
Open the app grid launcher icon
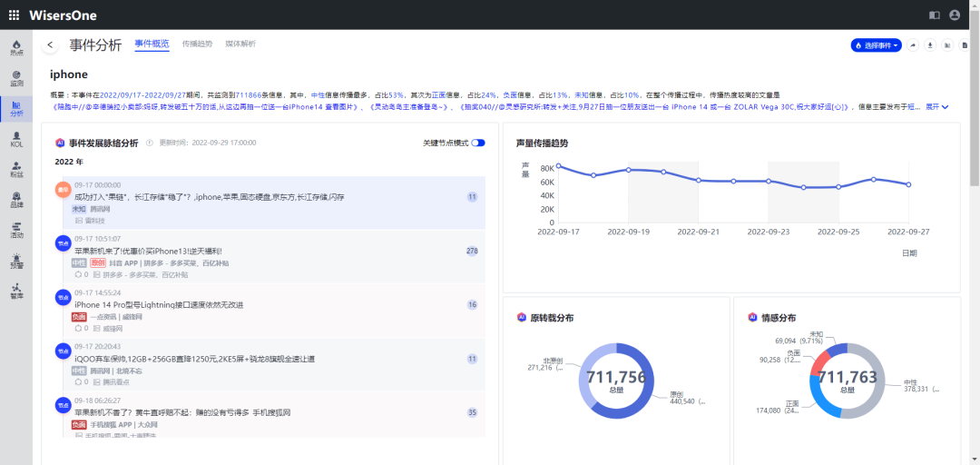(x=14, y=15)
